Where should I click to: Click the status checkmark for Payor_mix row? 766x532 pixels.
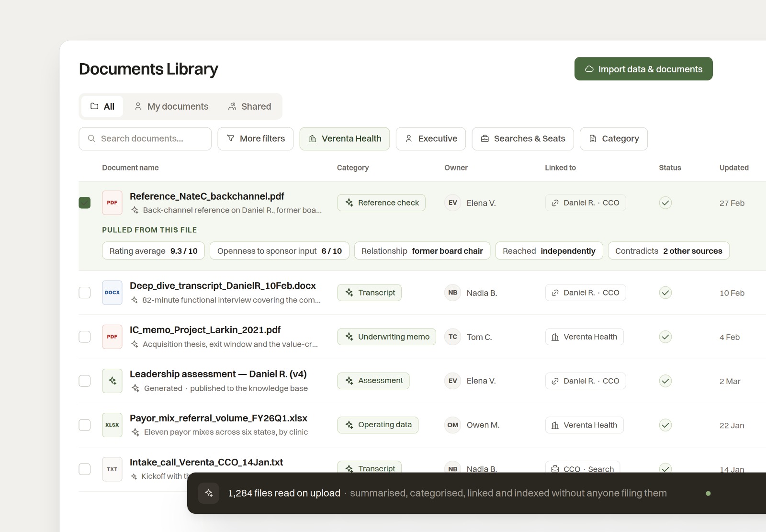tap(665, 425)
